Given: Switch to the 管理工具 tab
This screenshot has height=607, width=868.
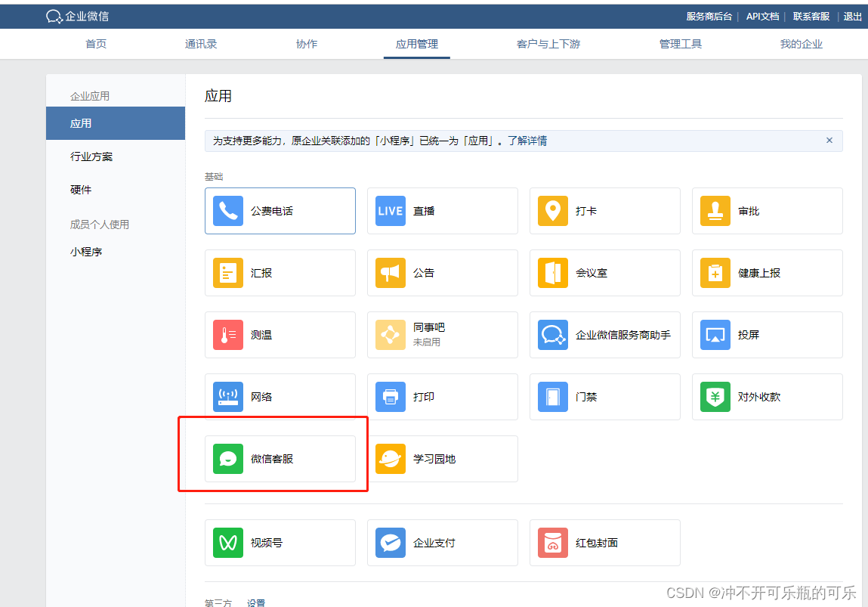Looking at the screenshot, I should pos(681,44).
